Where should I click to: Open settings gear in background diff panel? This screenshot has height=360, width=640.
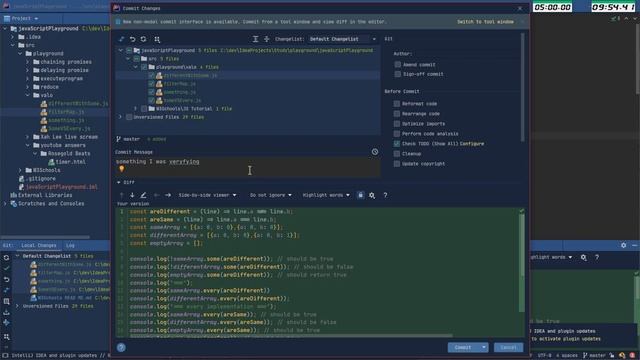coord(584,258)
